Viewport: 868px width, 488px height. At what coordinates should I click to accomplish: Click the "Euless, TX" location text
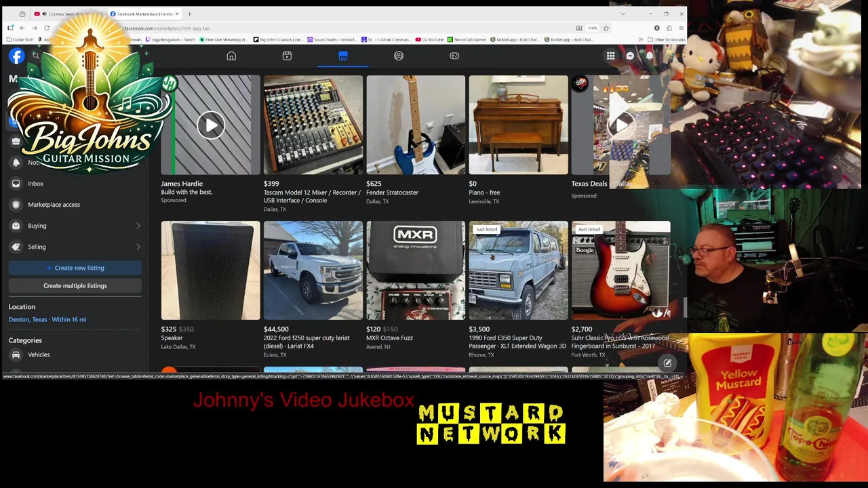[275, 355]
